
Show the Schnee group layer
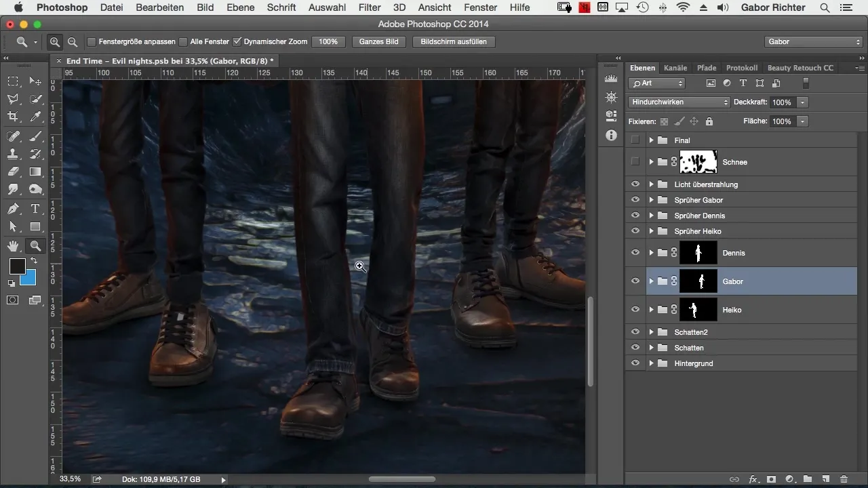tap(635, 162)
